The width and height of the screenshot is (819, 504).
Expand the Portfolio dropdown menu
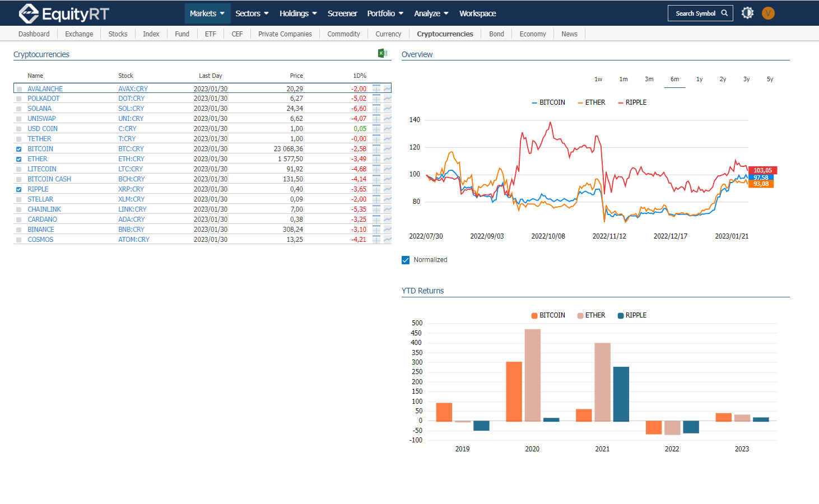[x=385, y=13]
